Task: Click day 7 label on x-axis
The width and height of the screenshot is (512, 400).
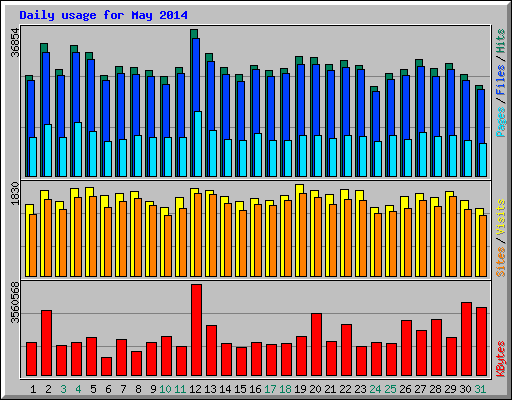Action: [123, 389]
